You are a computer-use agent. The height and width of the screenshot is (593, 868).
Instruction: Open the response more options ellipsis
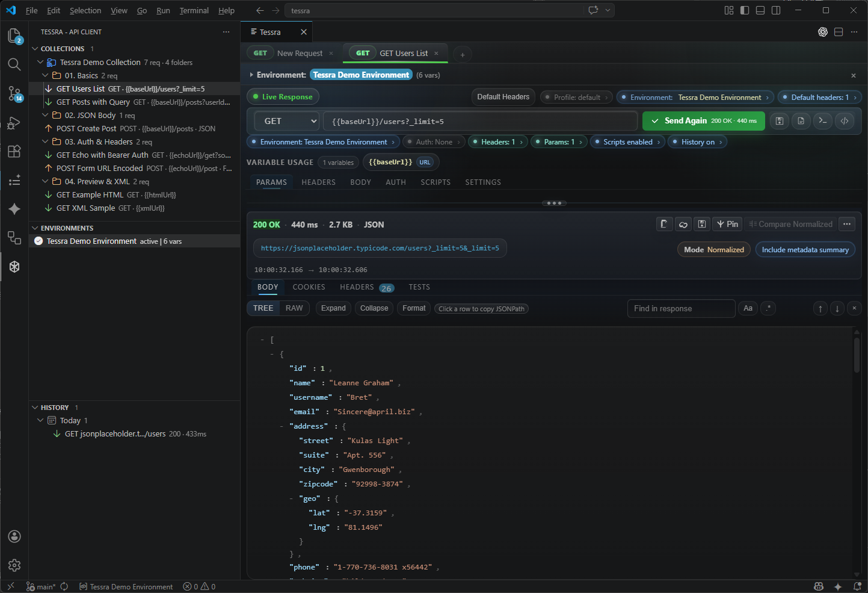[x=847, y=224]
